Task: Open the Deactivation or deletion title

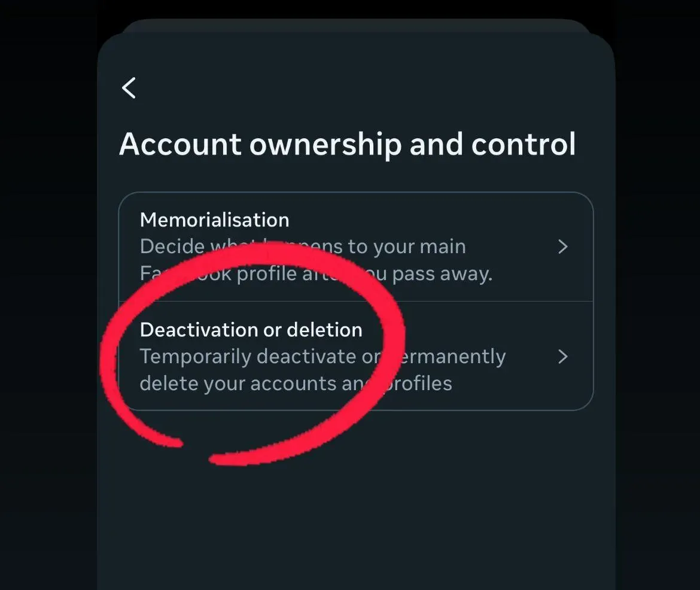Action: coord(251,330)
